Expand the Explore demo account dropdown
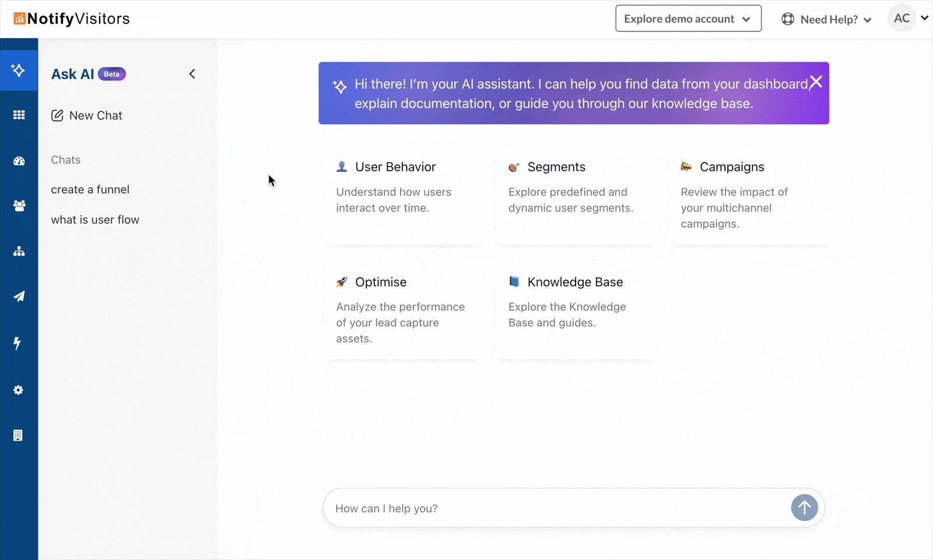Screen dimensions: 933x560 pos(688,19)
